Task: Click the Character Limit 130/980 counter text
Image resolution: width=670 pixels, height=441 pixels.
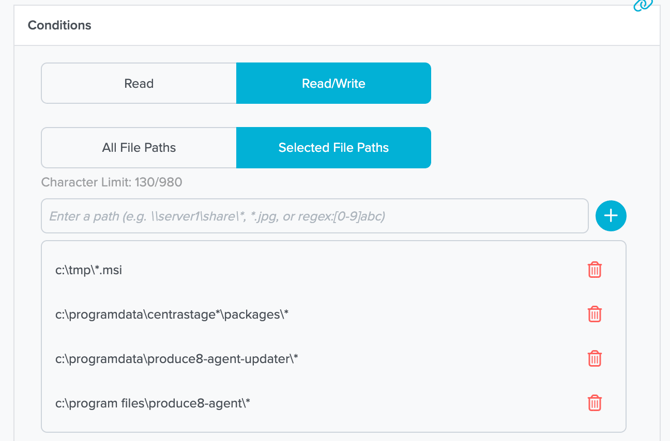Action: coord(111,182)
